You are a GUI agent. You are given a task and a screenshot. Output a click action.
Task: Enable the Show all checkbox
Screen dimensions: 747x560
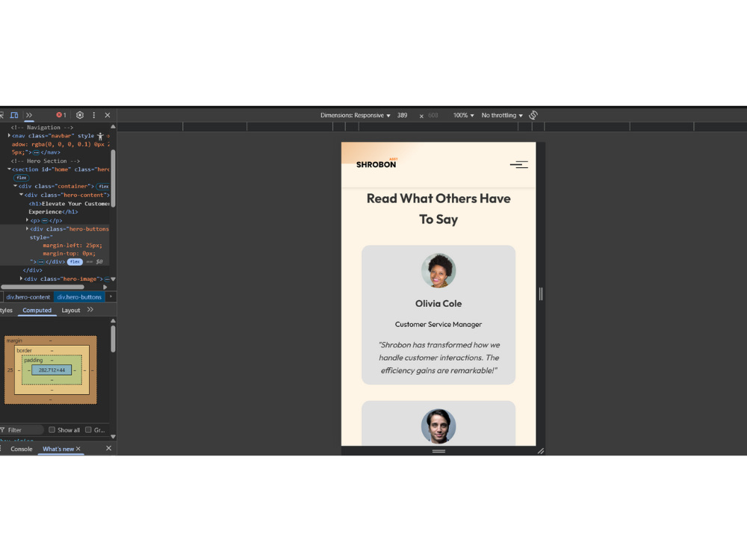(52, 430)
